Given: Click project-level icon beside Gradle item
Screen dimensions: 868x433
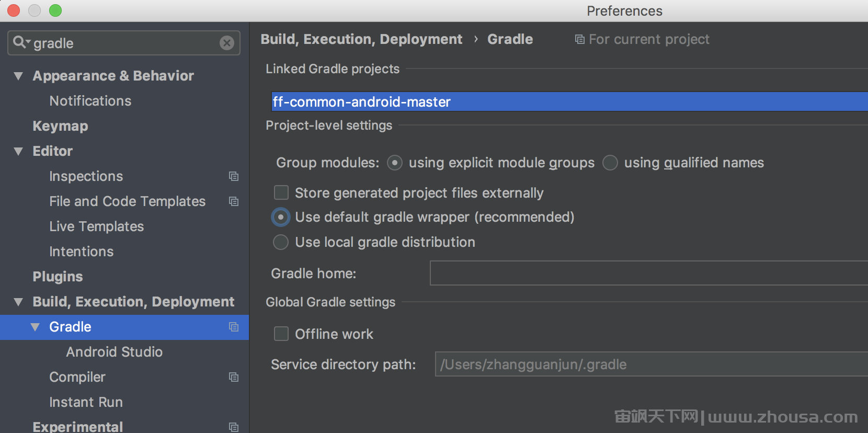Looking at the screenshot, I should click(x=234, y=327).
